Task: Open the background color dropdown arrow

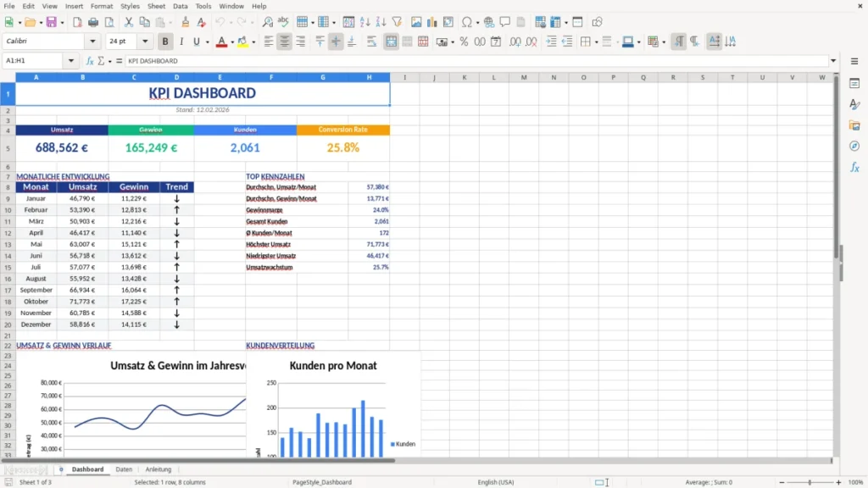Action: tap(253, 42)
